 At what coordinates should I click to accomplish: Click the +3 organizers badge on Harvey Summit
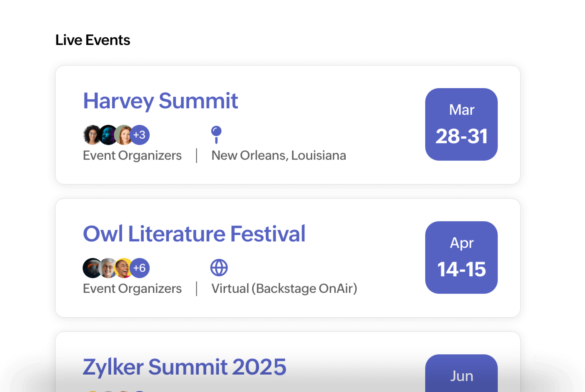pyautogui.click(x=140, y=135)
